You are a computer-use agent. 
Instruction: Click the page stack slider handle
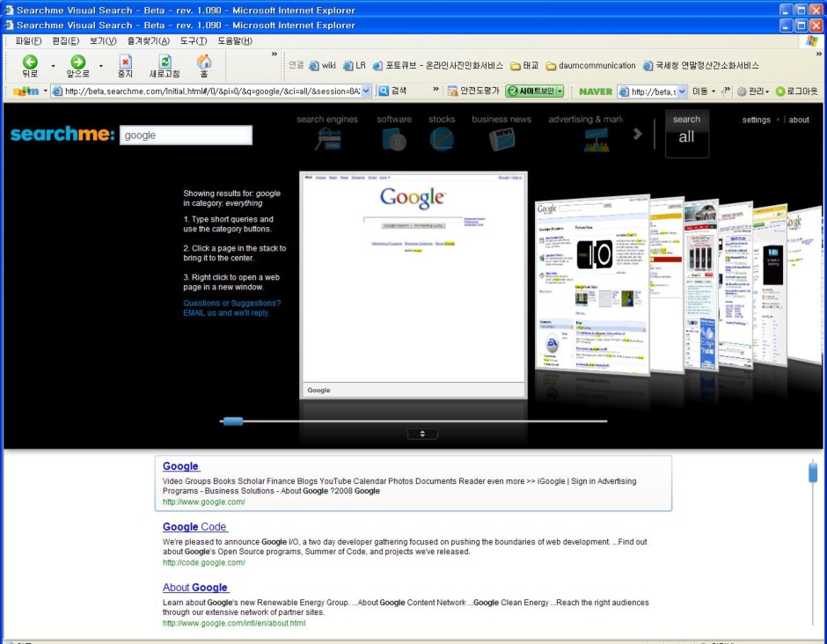point(232,421)
